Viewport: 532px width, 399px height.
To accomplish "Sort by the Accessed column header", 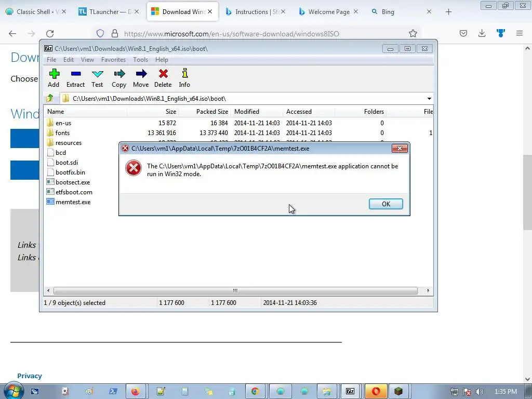I will (x=309, y=112).
